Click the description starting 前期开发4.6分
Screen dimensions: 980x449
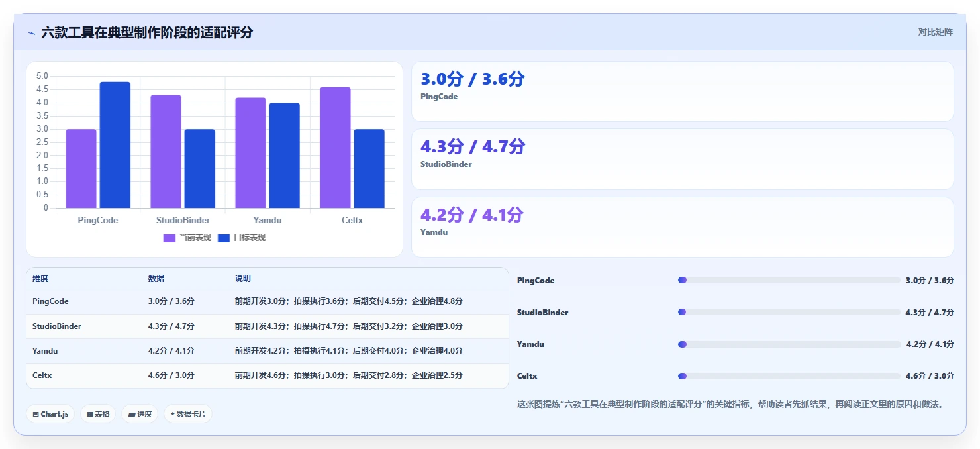point(349,375)
